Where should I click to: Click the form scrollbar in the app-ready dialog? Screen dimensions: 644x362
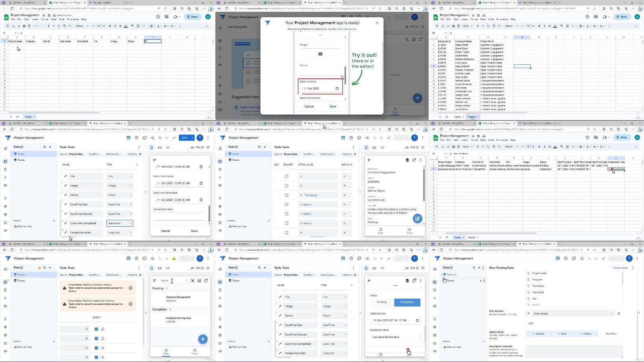[x=345, y=75]
